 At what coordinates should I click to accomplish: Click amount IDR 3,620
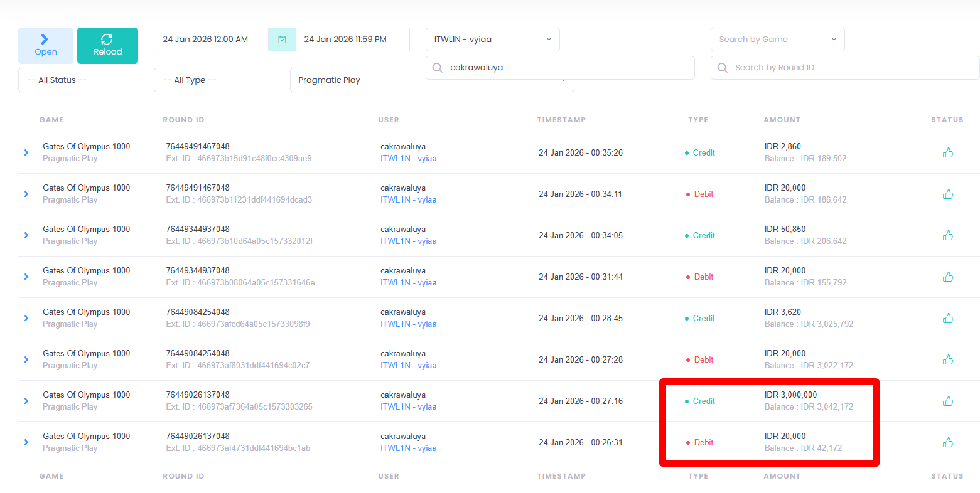point(783,312)
